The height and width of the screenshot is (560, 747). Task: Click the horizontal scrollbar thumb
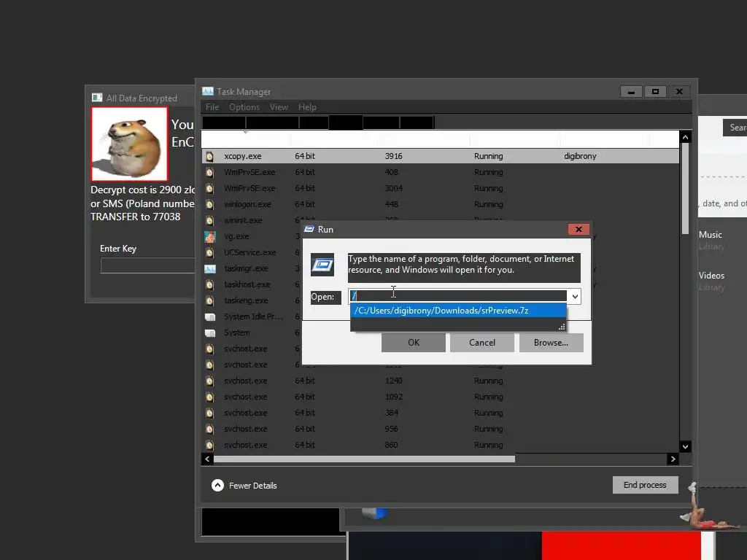tap(365, 459)
